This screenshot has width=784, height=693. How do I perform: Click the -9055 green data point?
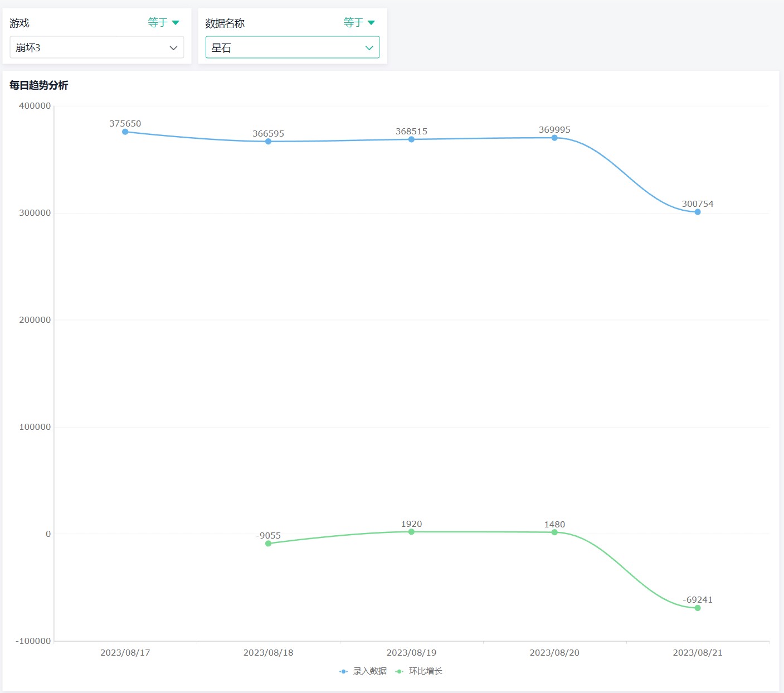[268, 544]
